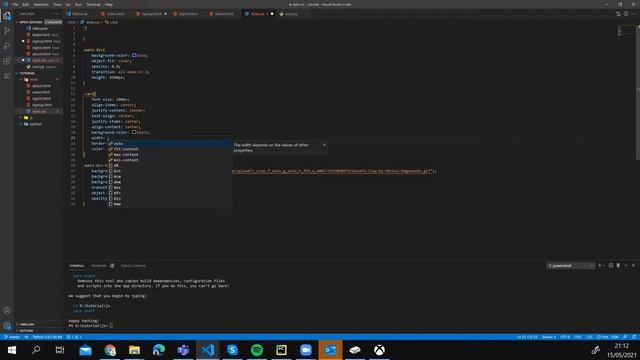The height and width of the screenshot is (360, 640).
Task: Open editor More Actions ellipsis
Action: coord(634,14)
